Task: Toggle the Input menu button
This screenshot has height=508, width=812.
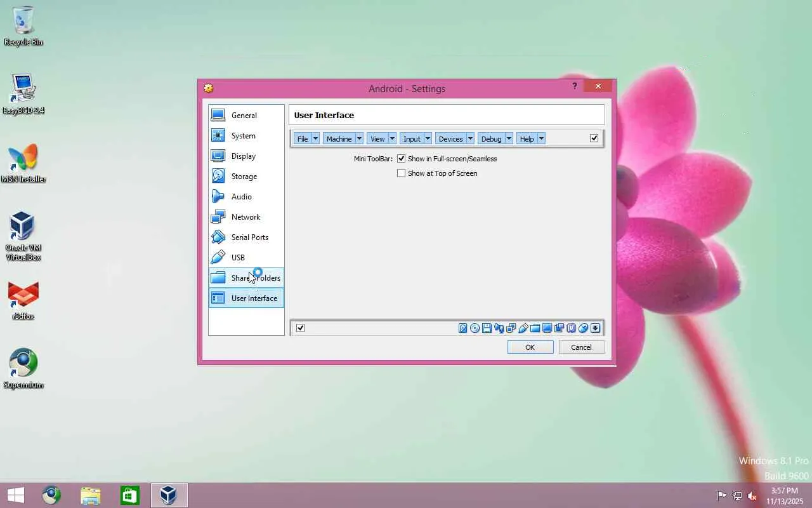Action: click(412, 139)
